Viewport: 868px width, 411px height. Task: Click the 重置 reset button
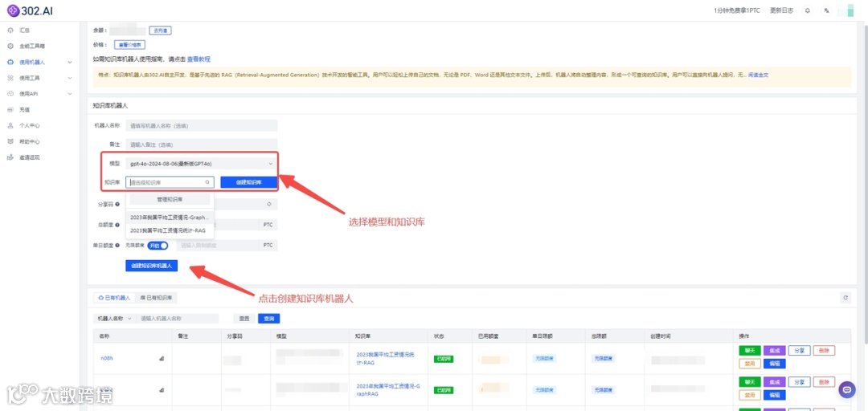pos(244,319)
